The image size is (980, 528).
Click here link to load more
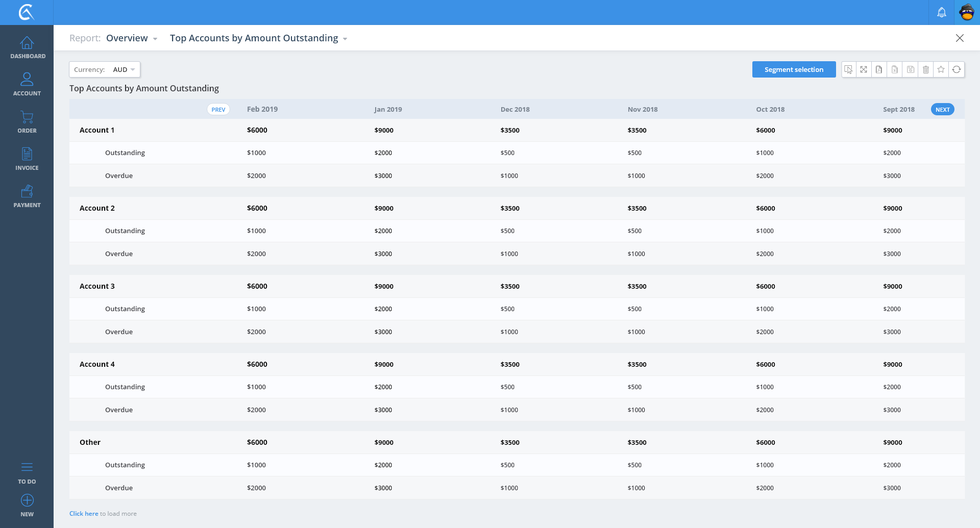click(x=84, y=514)
